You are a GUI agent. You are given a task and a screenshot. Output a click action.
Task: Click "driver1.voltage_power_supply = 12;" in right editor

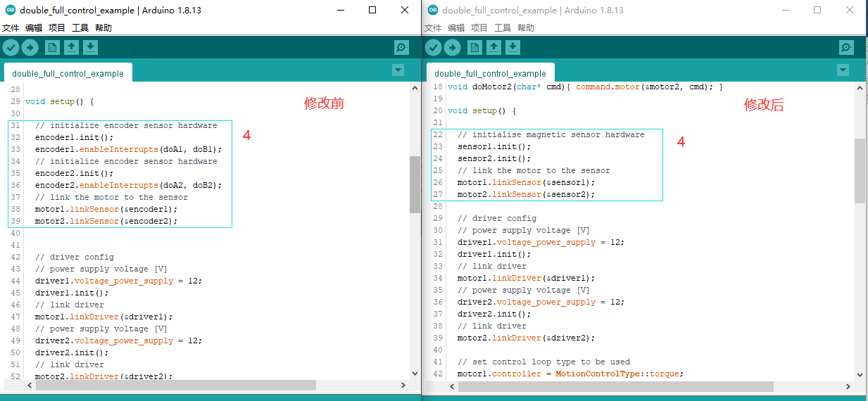coord(541,242)
